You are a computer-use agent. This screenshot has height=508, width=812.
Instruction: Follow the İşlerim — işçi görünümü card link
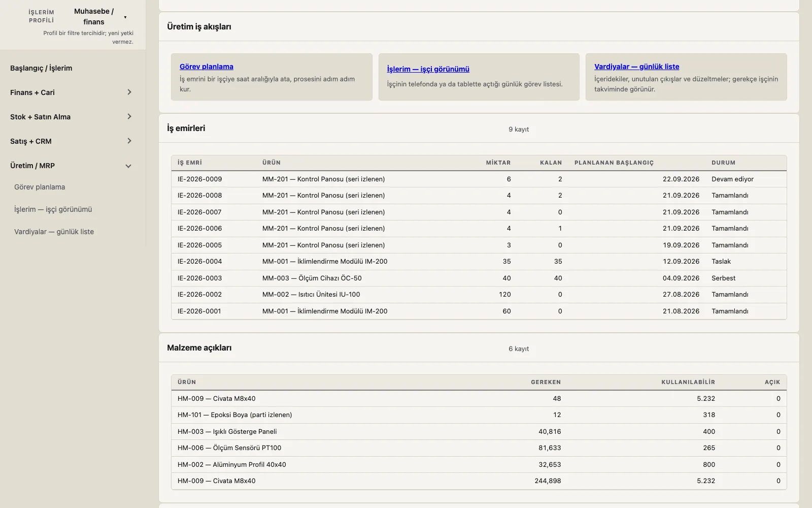pos(428,69)
